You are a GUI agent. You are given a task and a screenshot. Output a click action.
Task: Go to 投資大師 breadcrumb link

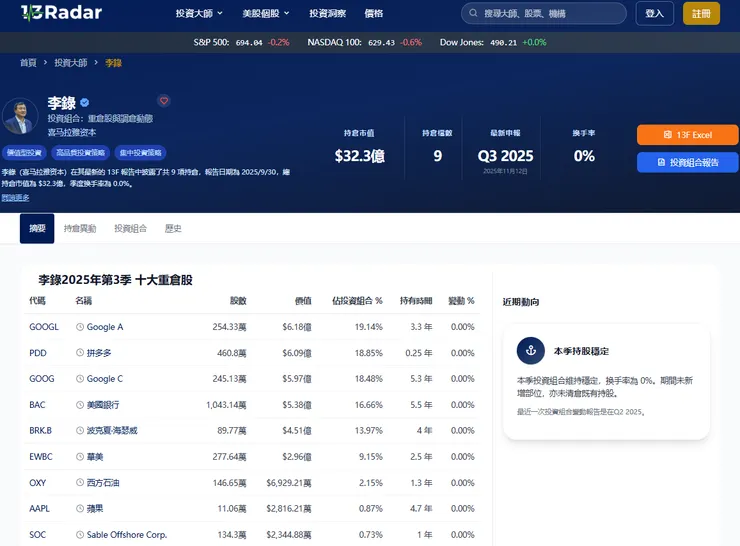coord(71,63)
